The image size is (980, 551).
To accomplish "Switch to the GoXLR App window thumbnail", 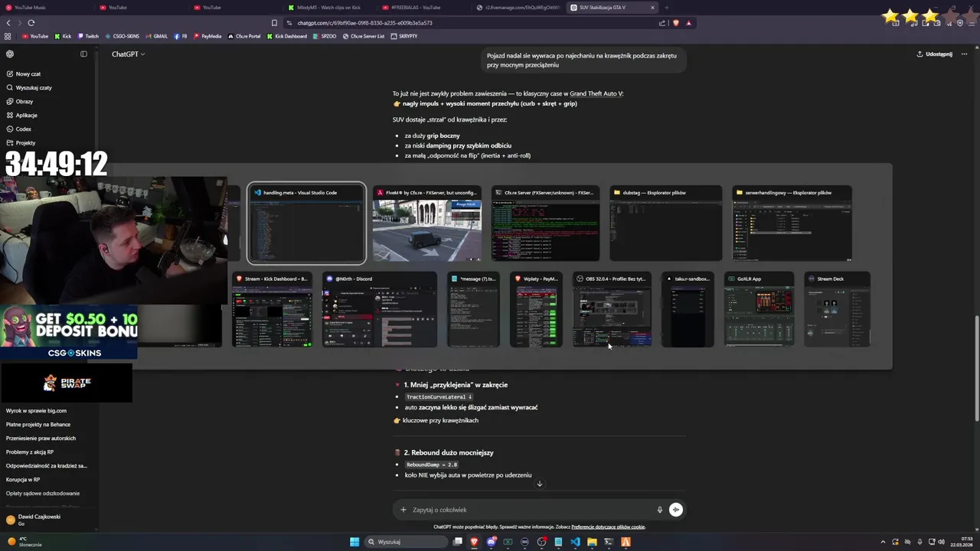I will (759, 310).
